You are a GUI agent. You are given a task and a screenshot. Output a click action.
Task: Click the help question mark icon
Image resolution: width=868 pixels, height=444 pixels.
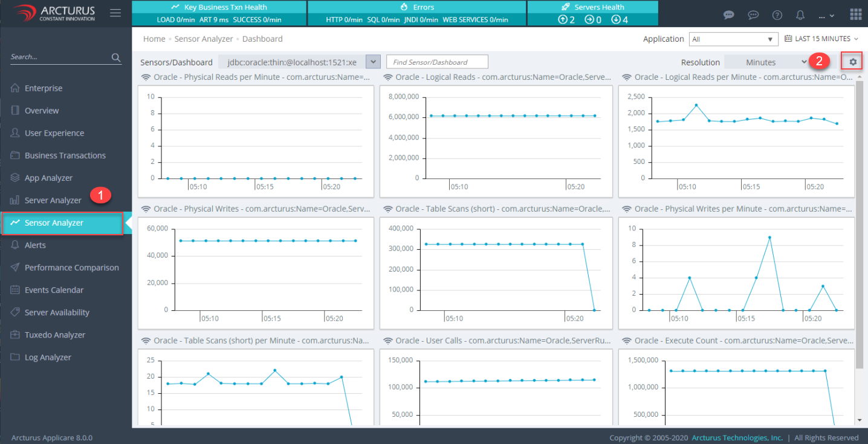point(777,15)
